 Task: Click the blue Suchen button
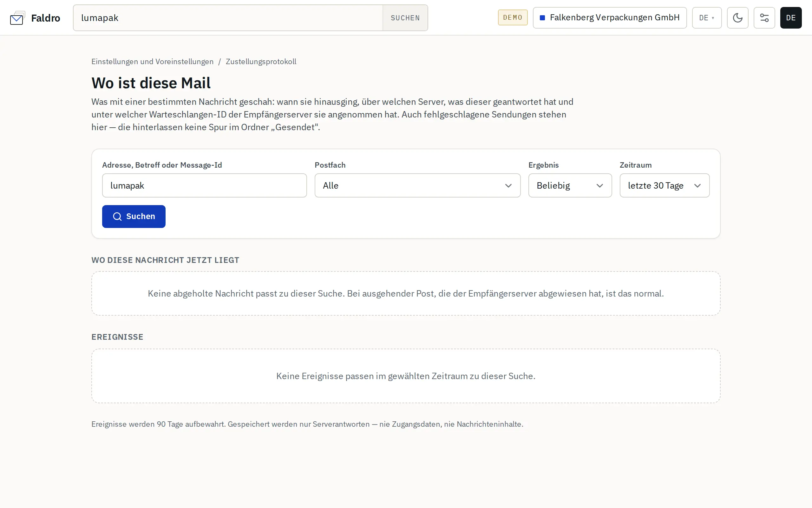(x=134, y=216)
